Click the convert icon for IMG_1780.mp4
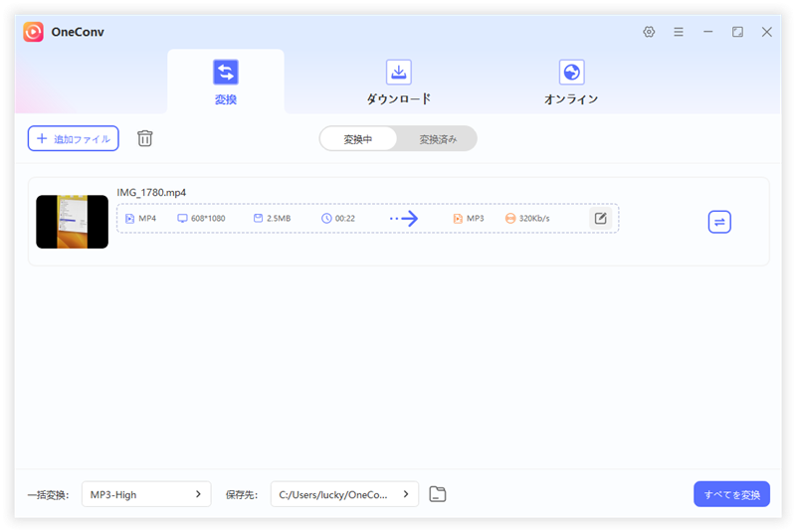The width and height of the screenshot is (796, 532). (719, 222)
